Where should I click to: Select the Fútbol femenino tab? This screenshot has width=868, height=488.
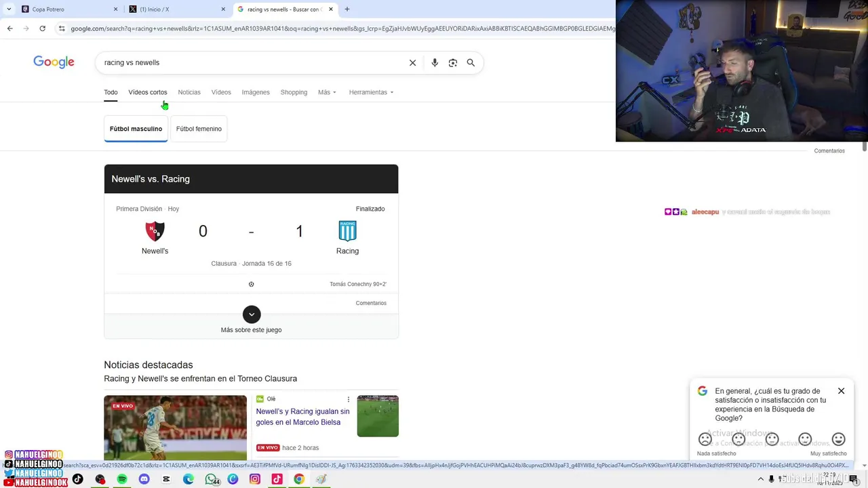[199, 129]
